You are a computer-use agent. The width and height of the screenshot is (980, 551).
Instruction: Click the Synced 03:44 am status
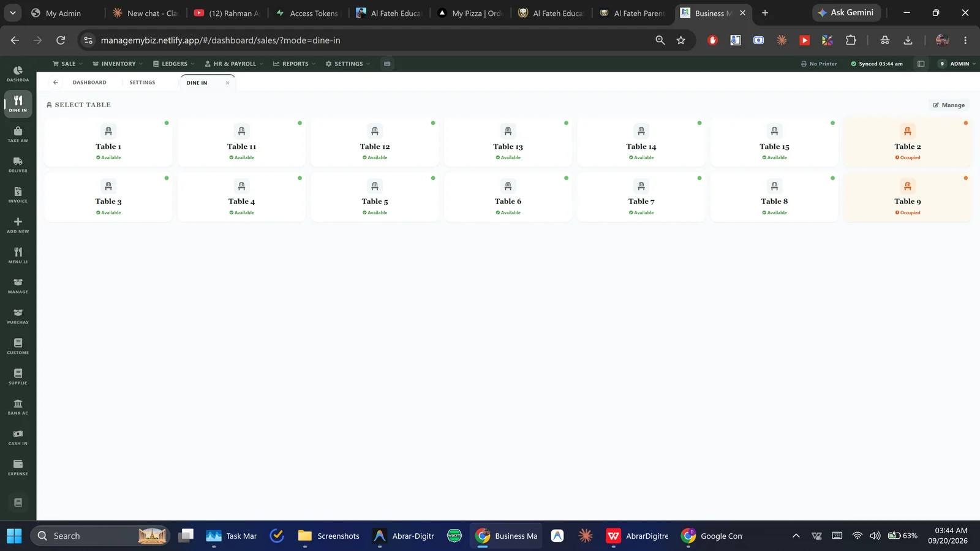tap(876, 64)
